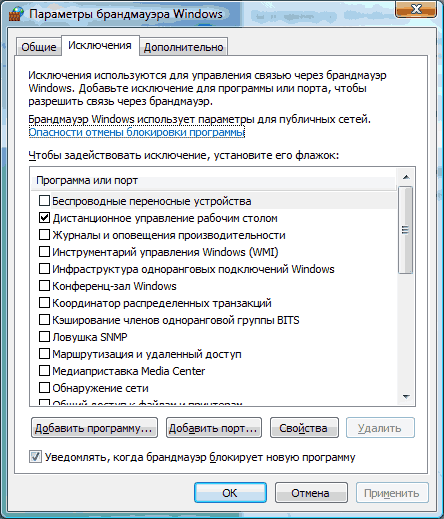Select the Обнаружение сети row text
The width and height of the screenshot is (444, 519).
[x=100, y=388]
